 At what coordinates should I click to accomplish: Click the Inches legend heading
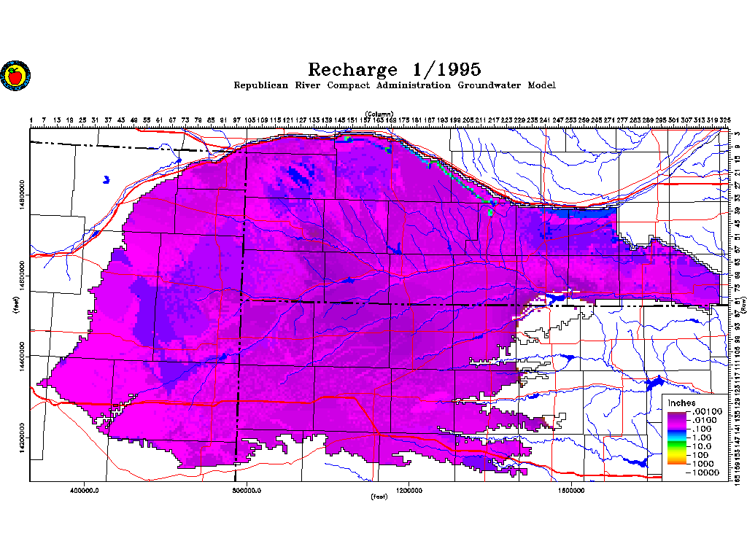(x=682, y=403)
